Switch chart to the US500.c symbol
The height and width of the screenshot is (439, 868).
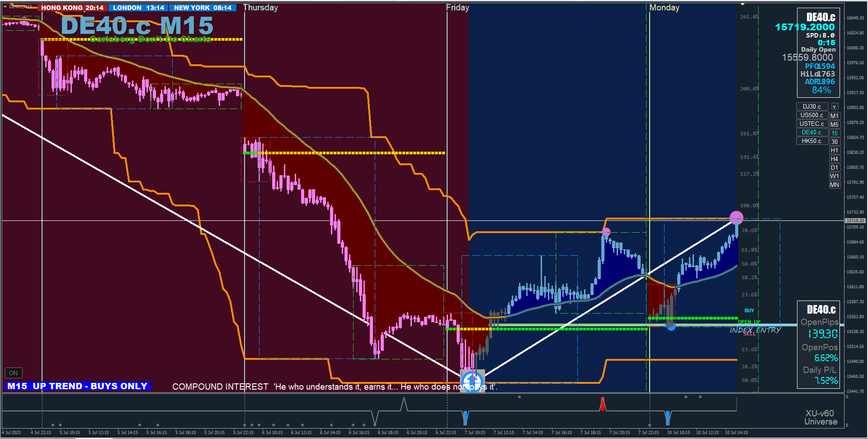coord(812,115)
